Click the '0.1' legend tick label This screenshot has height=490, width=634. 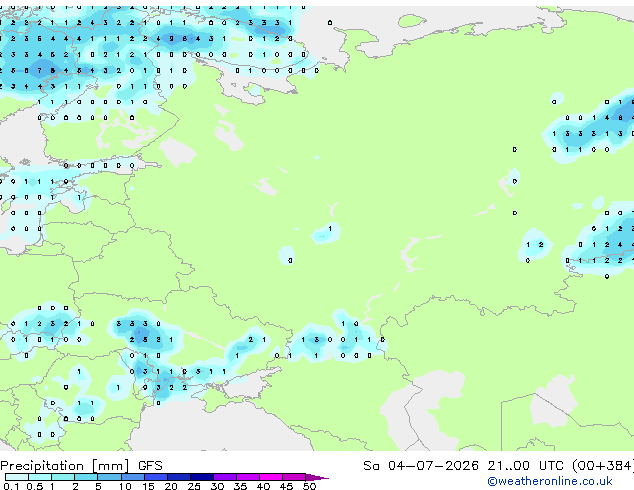pyautogui.click(x=11, y=486)
